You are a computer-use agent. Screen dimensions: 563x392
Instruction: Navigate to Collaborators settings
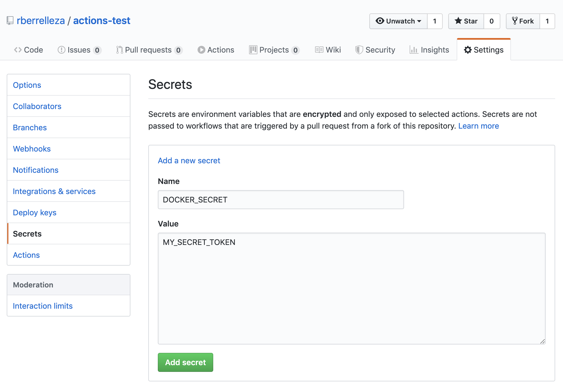38,106
